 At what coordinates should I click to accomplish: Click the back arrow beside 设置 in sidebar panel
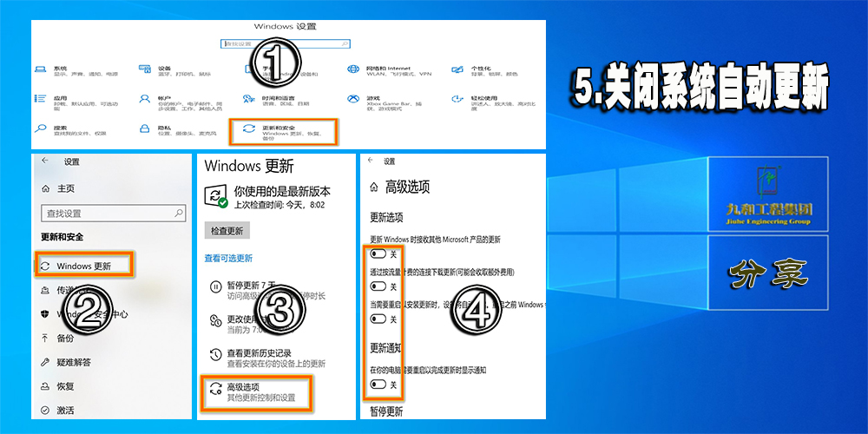click(x=45, y=161)
